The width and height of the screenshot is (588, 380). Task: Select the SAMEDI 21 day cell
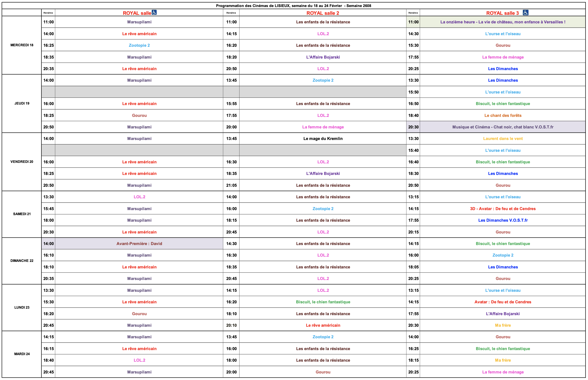[22, 214]
